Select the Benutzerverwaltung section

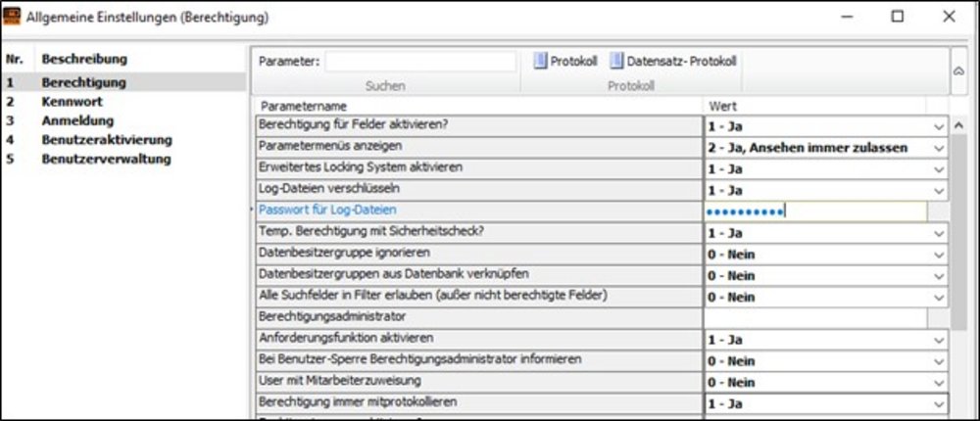click(106, 159)
